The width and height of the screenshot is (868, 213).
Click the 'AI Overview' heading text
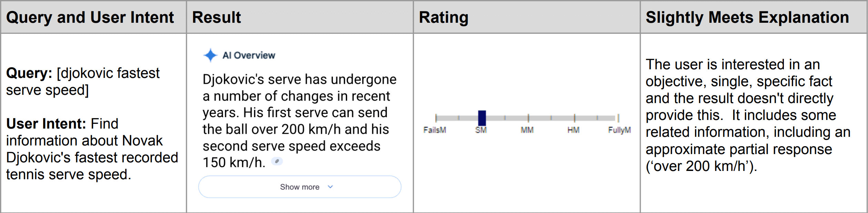pyautogui.click(x=249, y=55)
